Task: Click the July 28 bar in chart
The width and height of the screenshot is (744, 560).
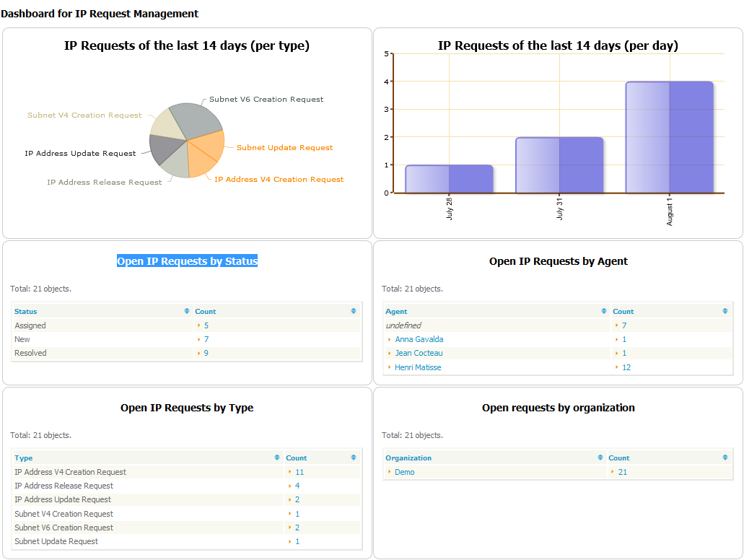Action: tap(449, 179)
